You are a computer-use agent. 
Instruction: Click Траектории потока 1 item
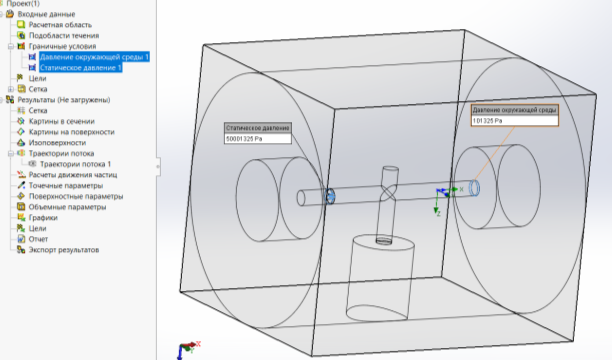click(75, 164)
